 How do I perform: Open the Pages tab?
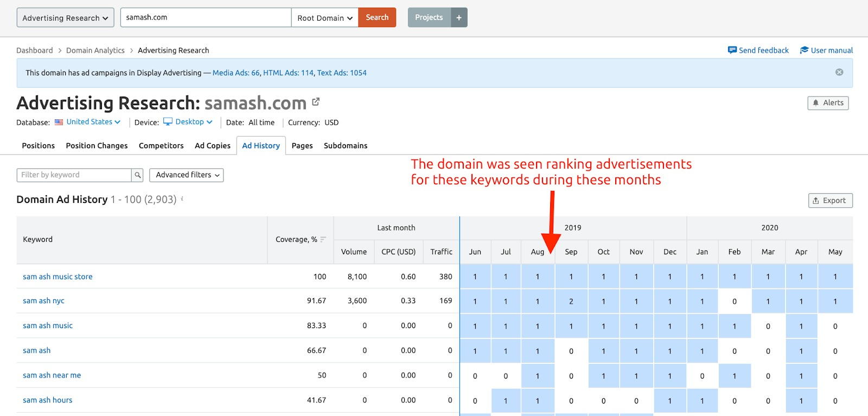pyautogui.click(x=302, y=145)
